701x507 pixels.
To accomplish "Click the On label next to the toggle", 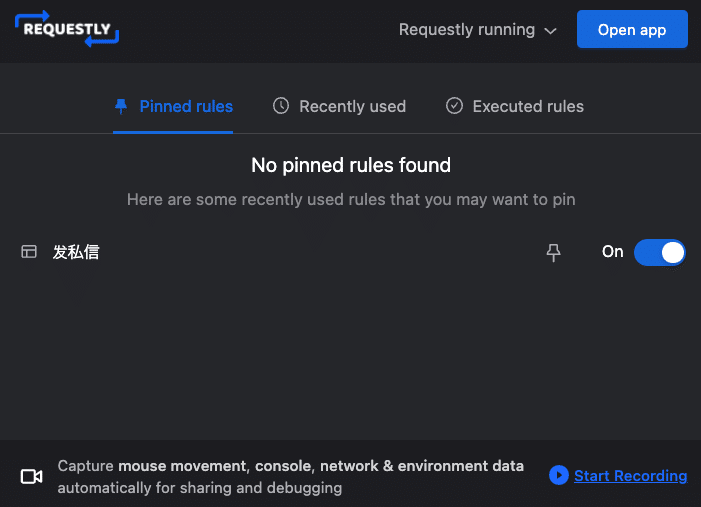I will tap(612, 252).
